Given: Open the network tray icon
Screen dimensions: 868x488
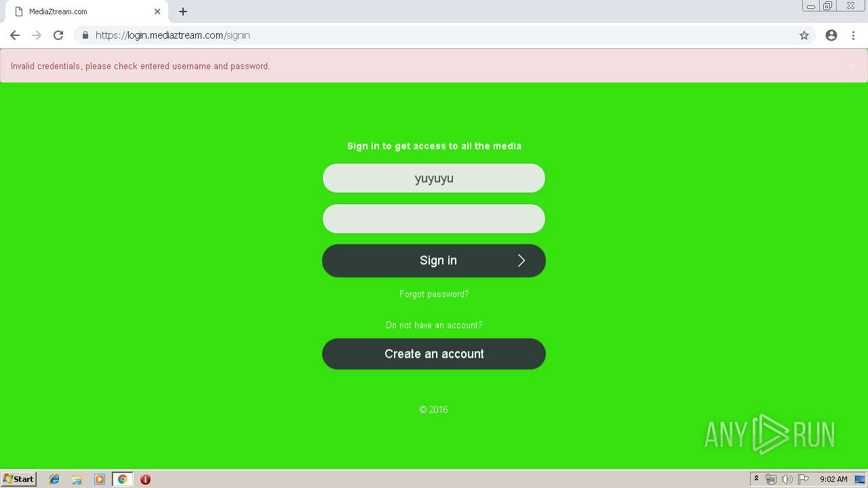Looking at the screenshot, I should point(770,479).
